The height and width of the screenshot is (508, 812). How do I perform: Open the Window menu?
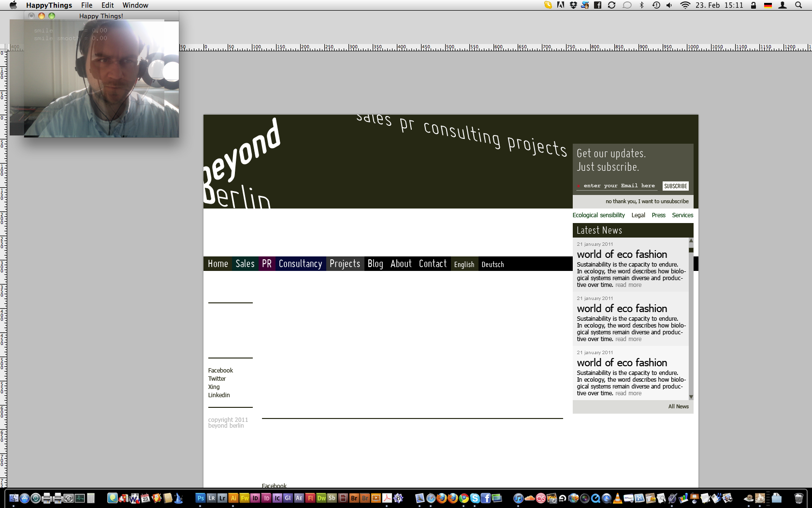[x=135, y=5]
